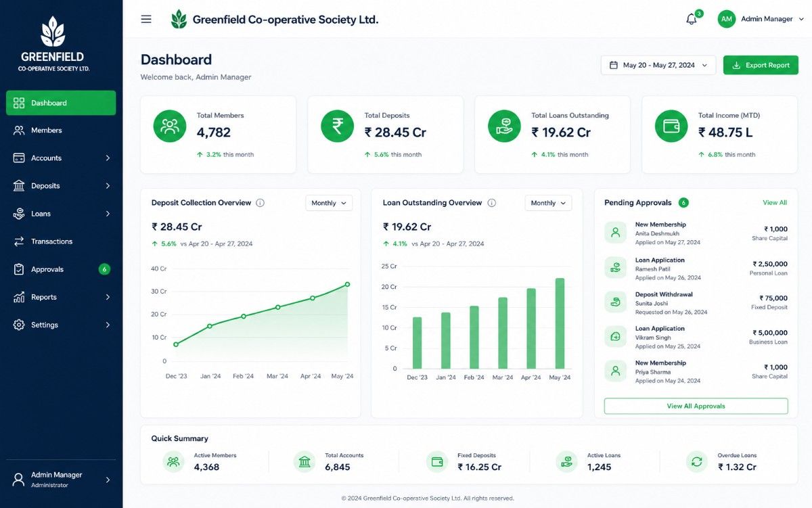Click Jan '24 point on deposit line chart
Screen dimensions: 812x508
pos(210,326)
